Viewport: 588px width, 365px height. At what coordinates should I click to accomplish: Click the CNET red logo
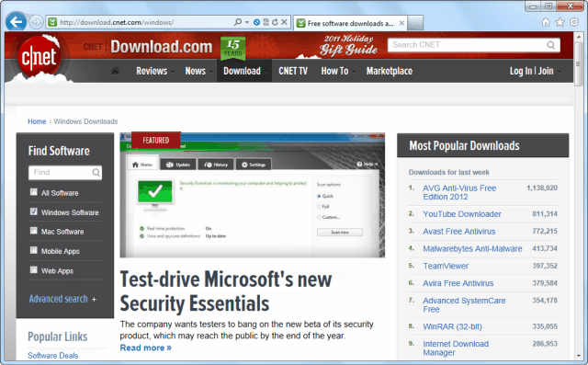(39, 57)
